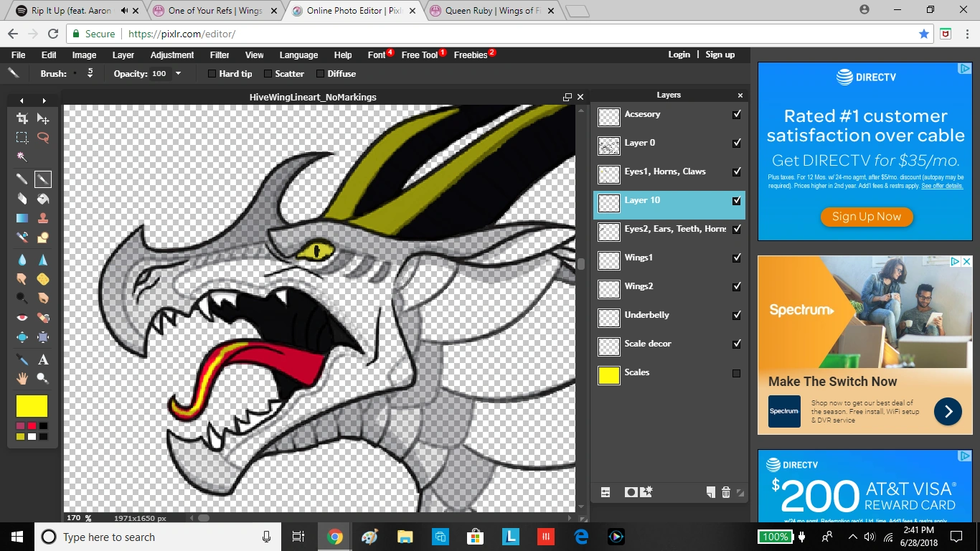Enable the Hard tip checkbox
Screen dimensions: 980x551
click(212, 74)
